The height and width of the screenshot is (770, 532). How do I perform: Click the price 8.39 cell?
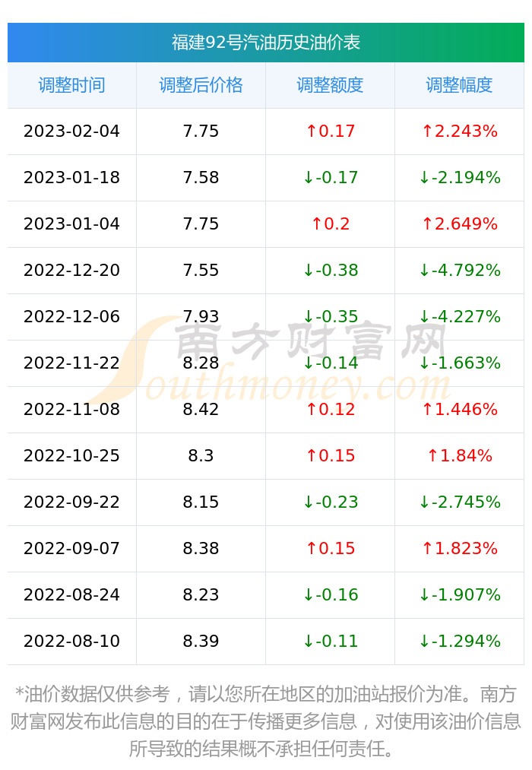(x=201, y=641)
